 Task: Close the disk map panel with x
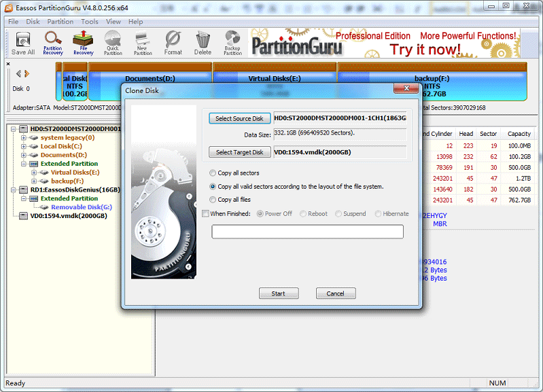click(8, 64)
